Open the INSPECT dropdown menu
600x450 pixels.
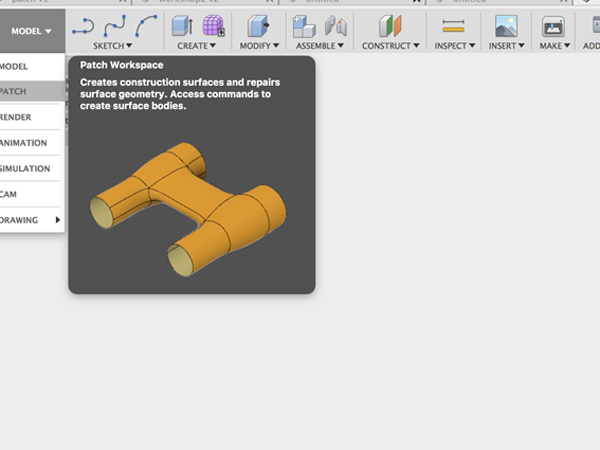(x=455, y=46)
